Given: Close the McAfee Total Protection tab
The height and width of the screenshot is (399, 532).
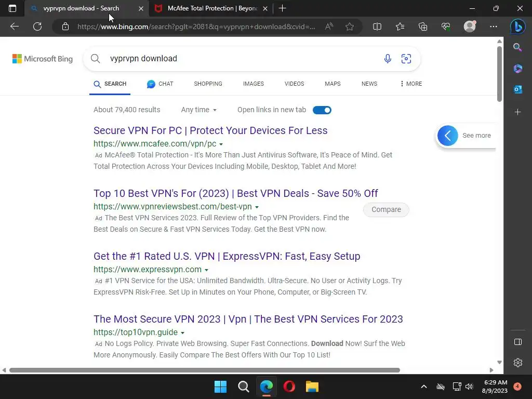Looking at the screenshot, I should [265, 8].
